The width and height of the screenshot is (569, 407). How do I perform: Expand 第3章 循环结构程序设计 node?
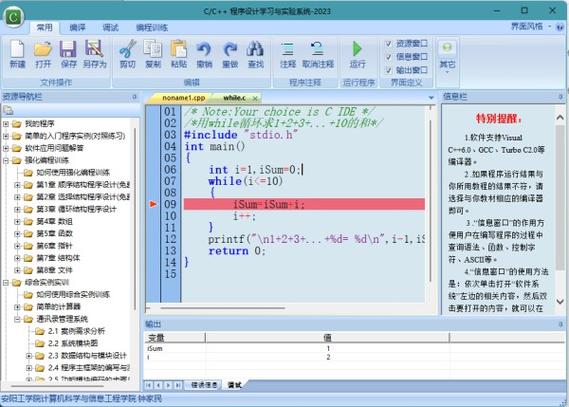coord(17,209)
